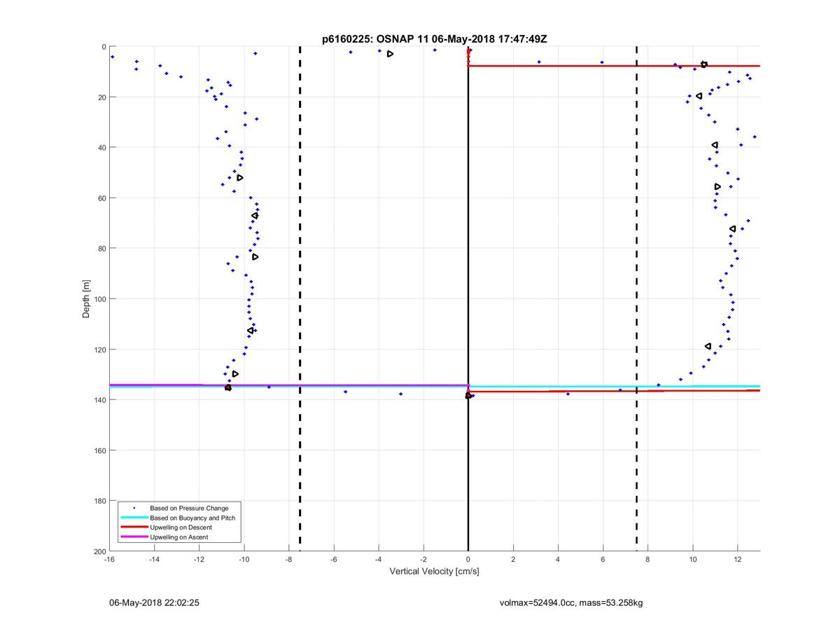
Task: Click depth axis tick label 200
Action: (x=99, y=551)
